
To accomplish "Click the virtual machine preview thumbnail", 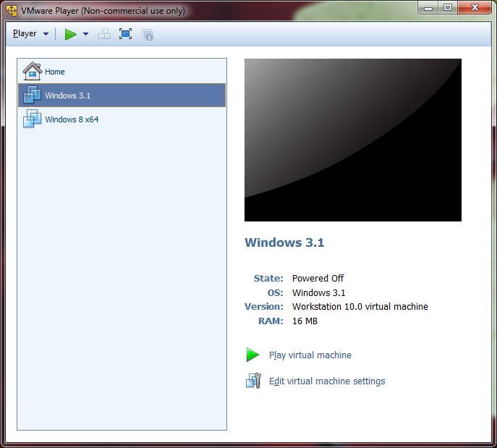I will pyautogui.click(x=352, y=140).
